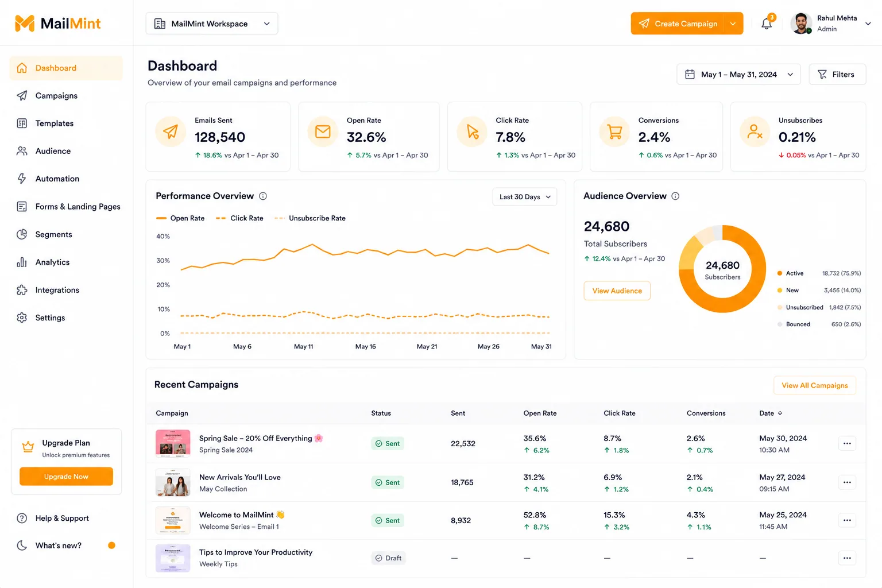Open the Welcome to MailMint thumbnail

pos(173,520)
